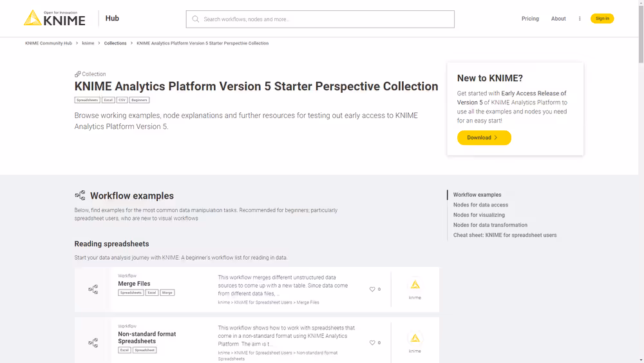Select the Excel tag under the title

pos(108,100)
